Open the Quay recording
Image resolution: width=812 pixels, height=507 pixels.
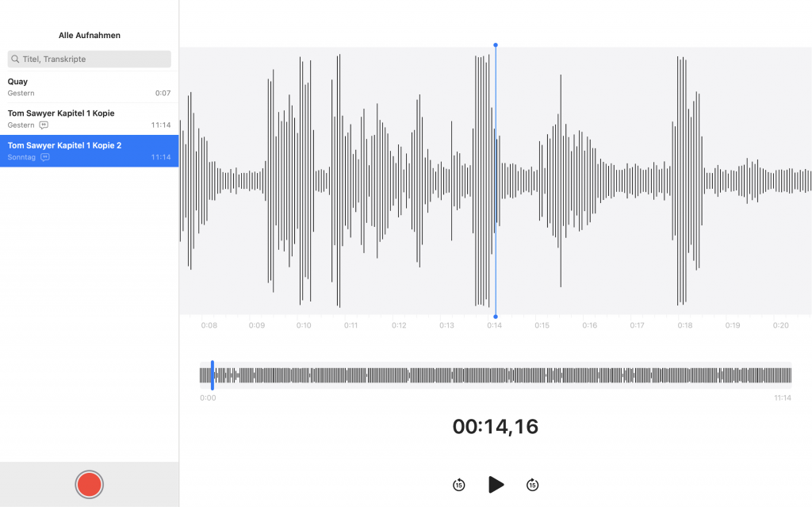pos(89,86)
